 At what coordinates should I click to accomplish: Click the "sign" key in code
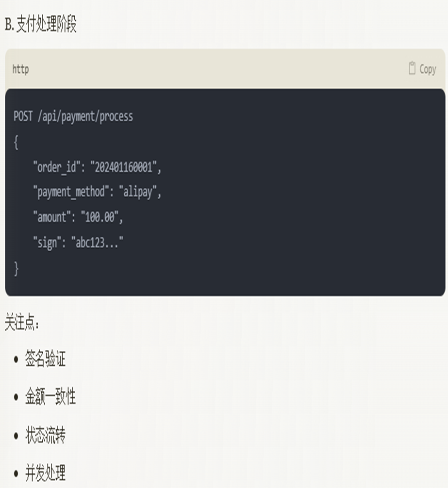coord(47,242)
